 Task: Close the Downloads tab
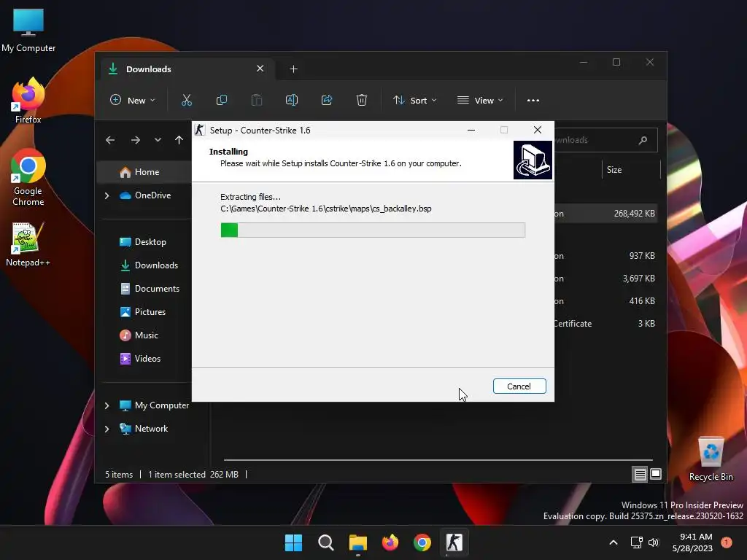[260, 69]
